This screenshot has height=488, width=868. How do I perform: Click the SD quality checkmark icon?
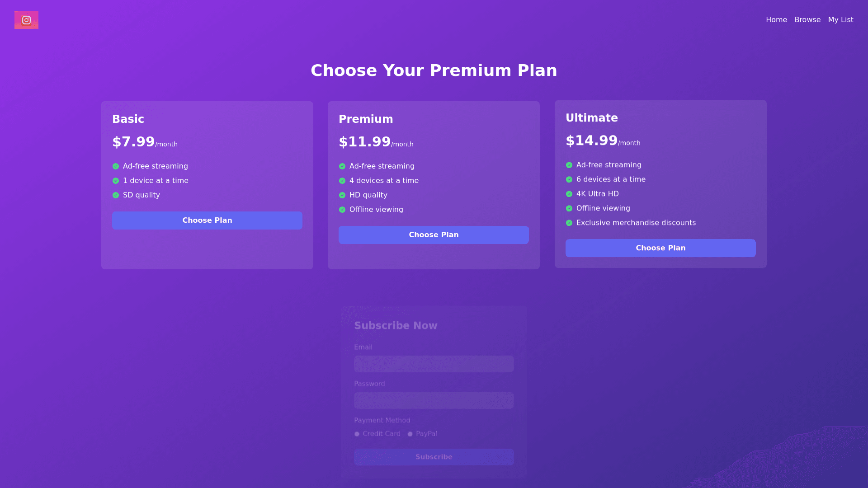(116, 195)
